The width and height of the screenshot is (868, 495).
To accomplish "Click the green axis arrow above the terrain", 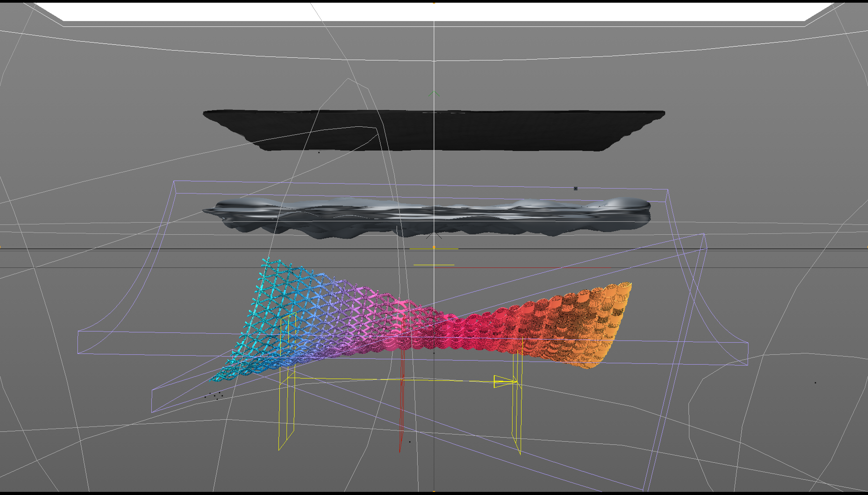I will point(434,93).
